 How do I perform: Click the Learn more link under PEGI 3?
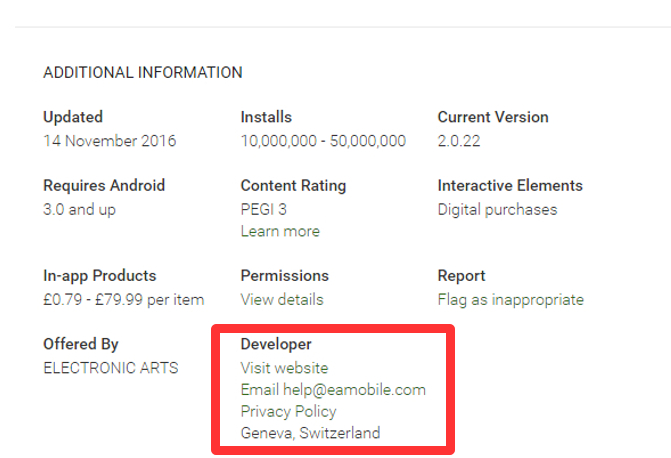coord(280,231)
